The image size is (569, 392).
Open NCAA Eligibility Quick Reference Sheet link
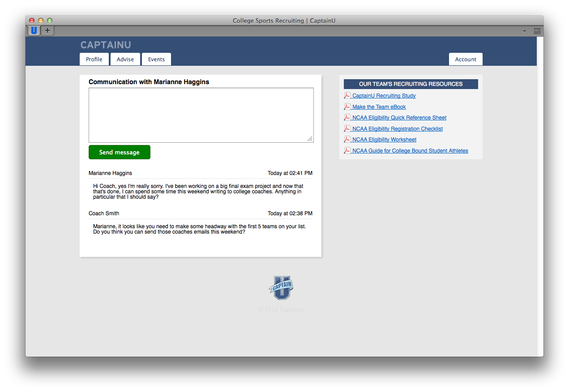point(399,118)
